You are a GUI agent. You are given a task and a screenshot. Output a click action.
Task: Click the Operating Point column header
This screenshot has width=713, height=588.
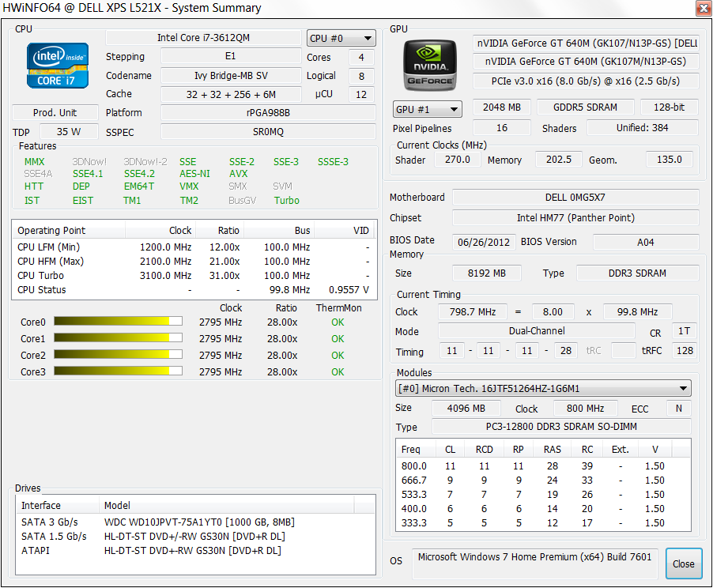69,230
